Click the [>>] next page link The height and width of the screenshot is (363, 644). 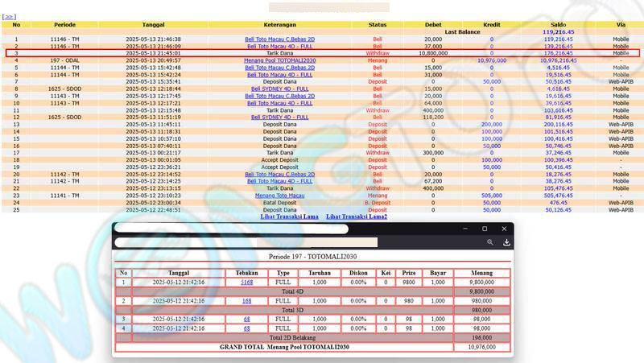pyautogui.click(x=10, y=16)
